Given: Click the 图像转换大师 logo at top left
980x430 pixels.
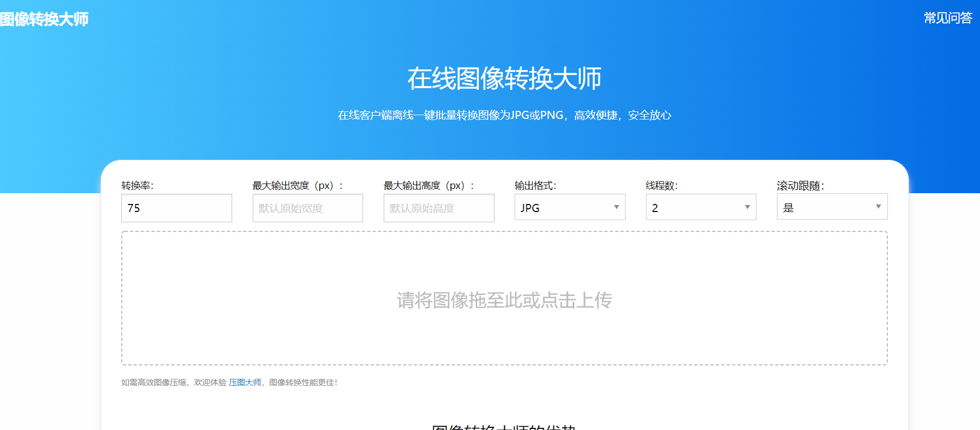Looking at the screenshot, I should 44,19.
